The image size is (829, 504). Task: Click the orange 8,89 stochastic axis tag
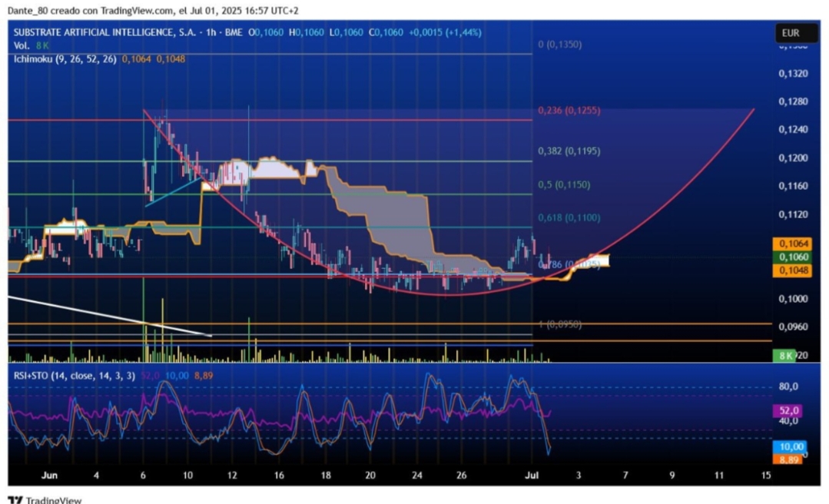pyautogui.click(x=788, y=459)
